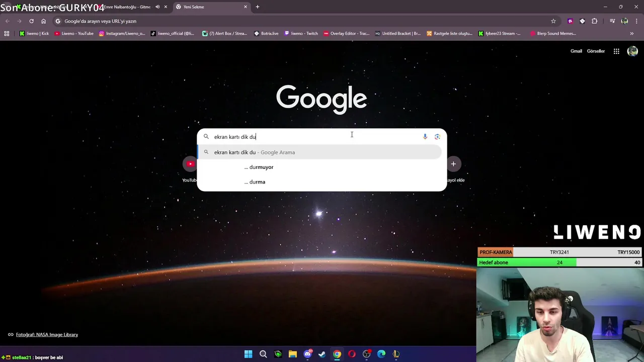Screen dimensions: 644x362
Task: Open the Windows Start menu
Action: 249,354
